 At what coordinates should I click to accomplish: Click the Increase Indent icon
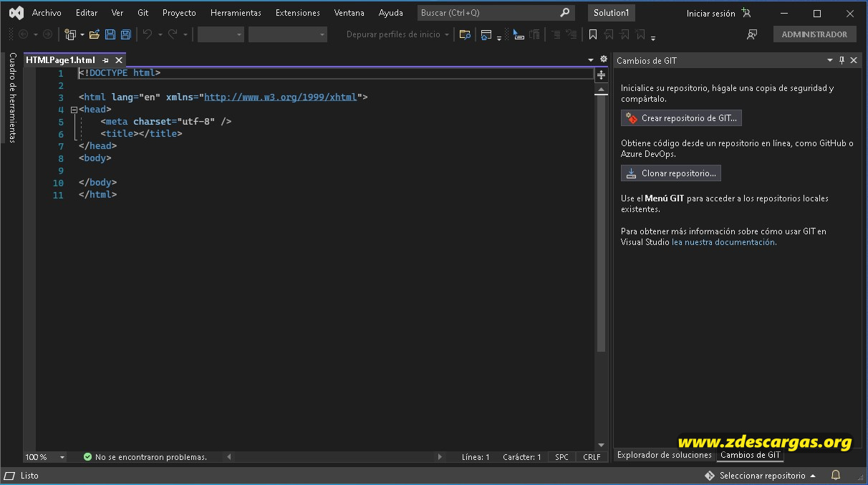[571, 34]
